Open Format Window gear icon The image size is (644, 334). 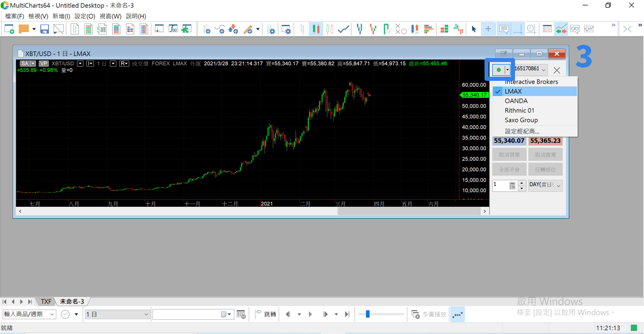286,29
